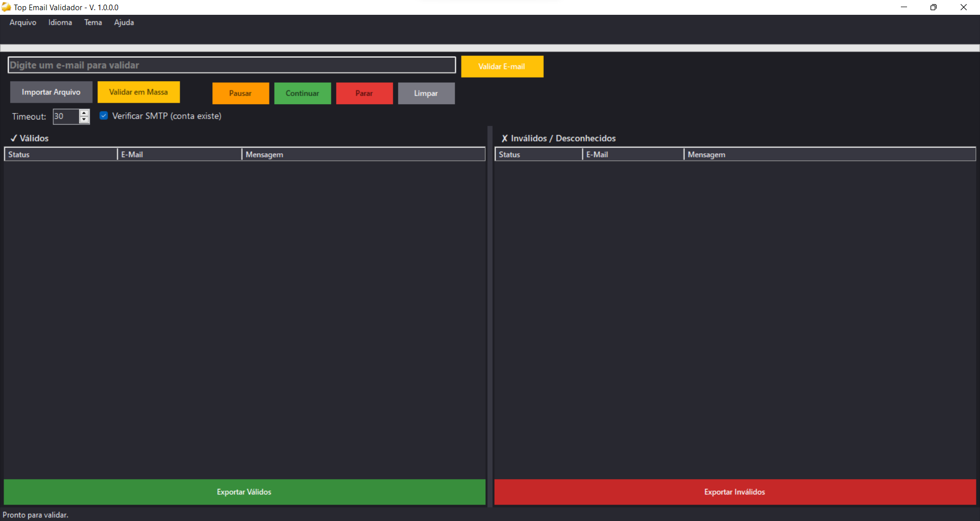Sort Válidos list by Mensagem column
The height and width of the screenshot is (521, 980).
point(363,154)
